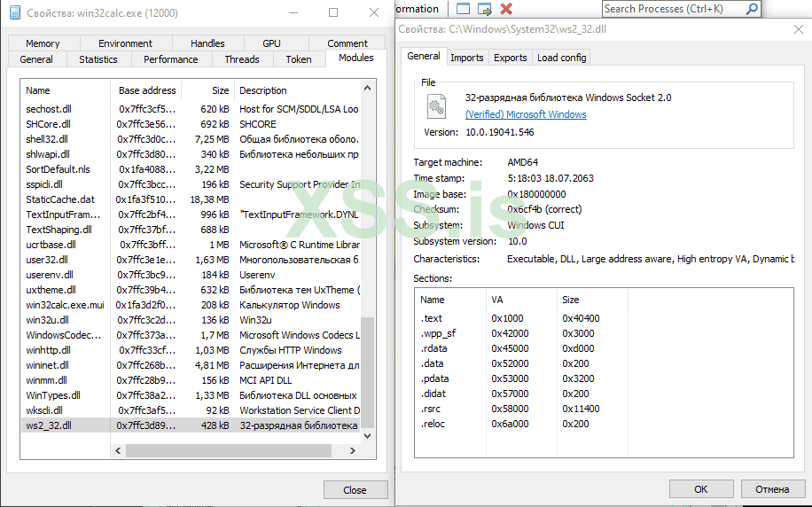Select the userenv.dll module row
Viewport: 812px width, 507px height.
pos(192,275)
